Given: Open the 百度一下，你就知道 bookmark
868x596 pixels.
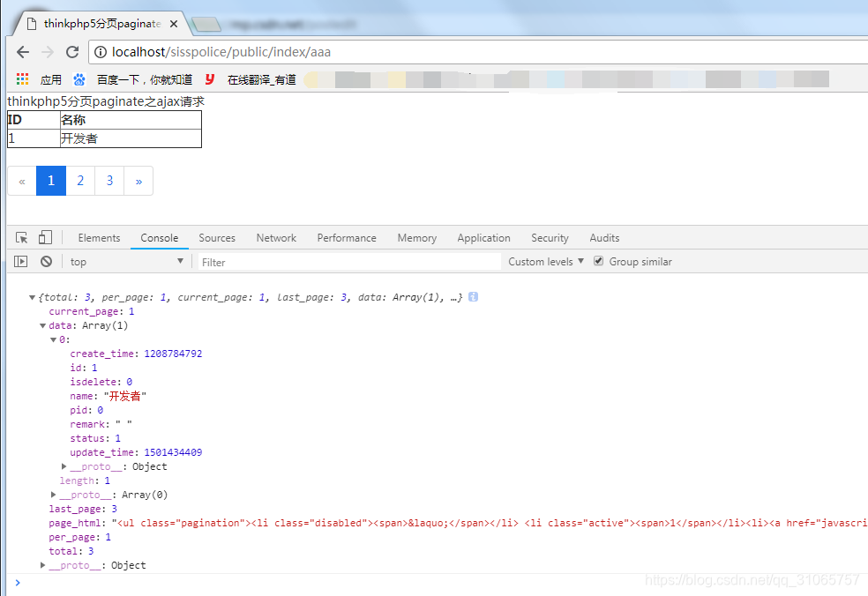Looking at the screenshot, I should (145, 79).
